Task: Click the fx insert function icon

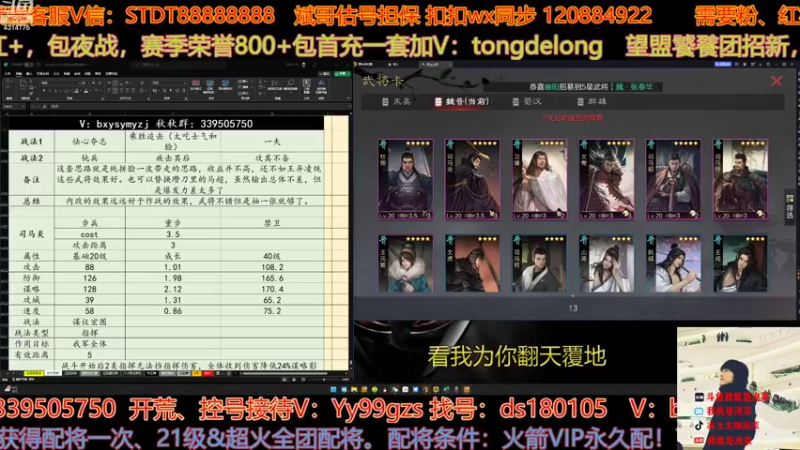Action: point(44,106)
